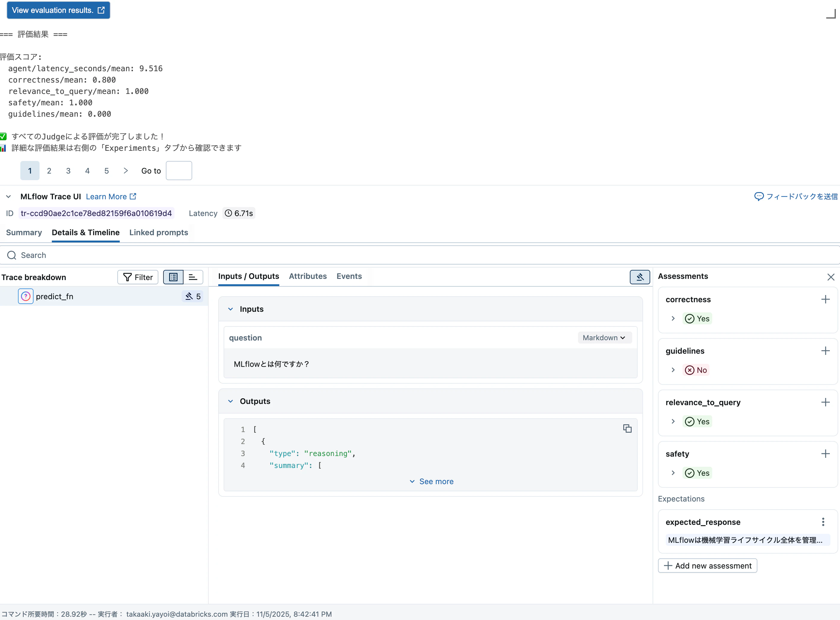Expand the relevance_to_query Yes result

coord(673,422)
